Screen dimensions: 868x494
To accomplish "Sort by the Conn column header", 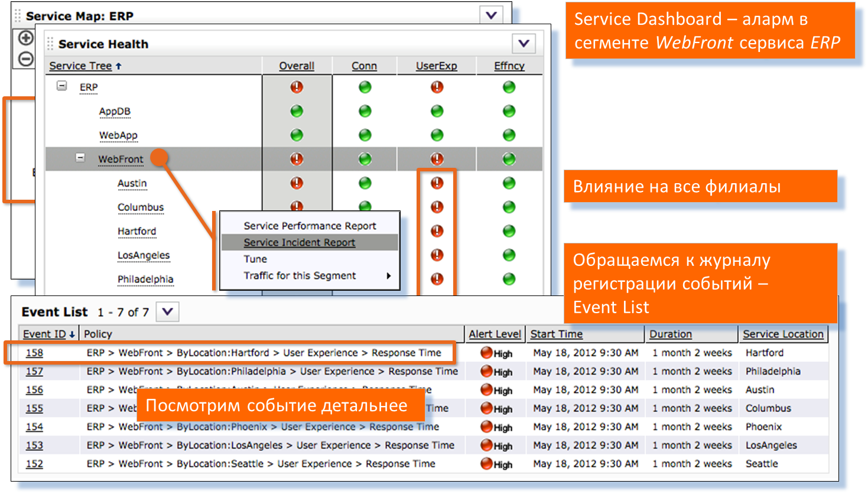I will click(x=364, y=66).
